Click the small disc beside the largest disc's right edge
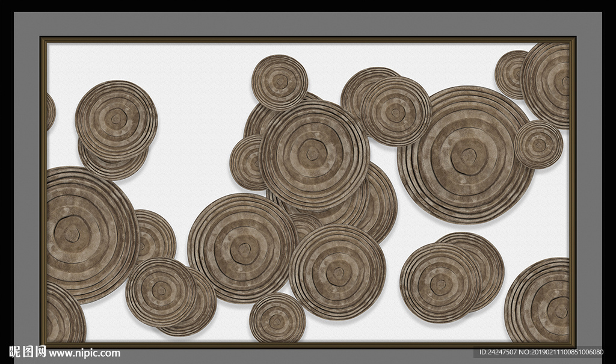This screenshot has width=616, height=364. (539, 144)
